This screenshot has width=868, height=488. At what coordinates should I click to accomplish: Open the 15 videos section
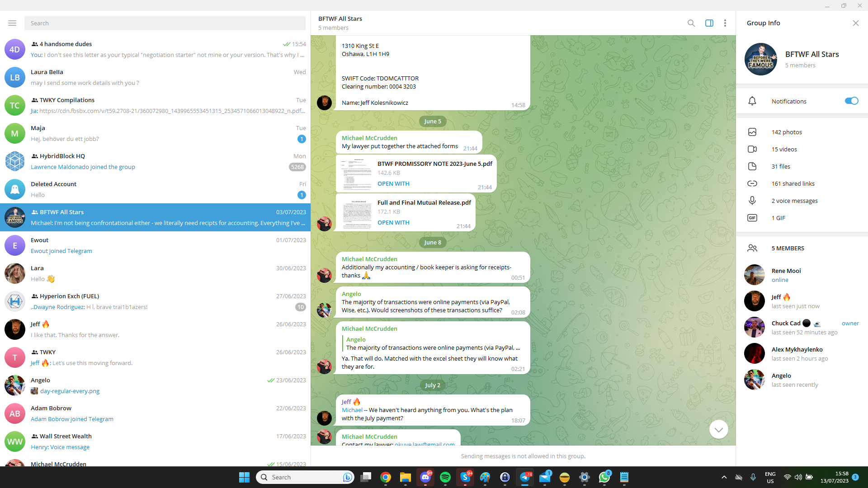(x=784, y=149)
